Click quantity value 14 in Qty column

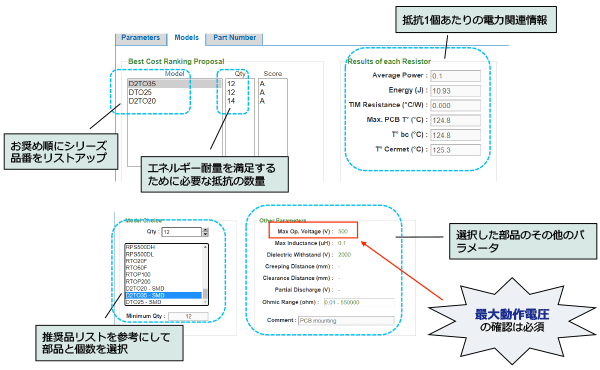(x=231, y=101)
